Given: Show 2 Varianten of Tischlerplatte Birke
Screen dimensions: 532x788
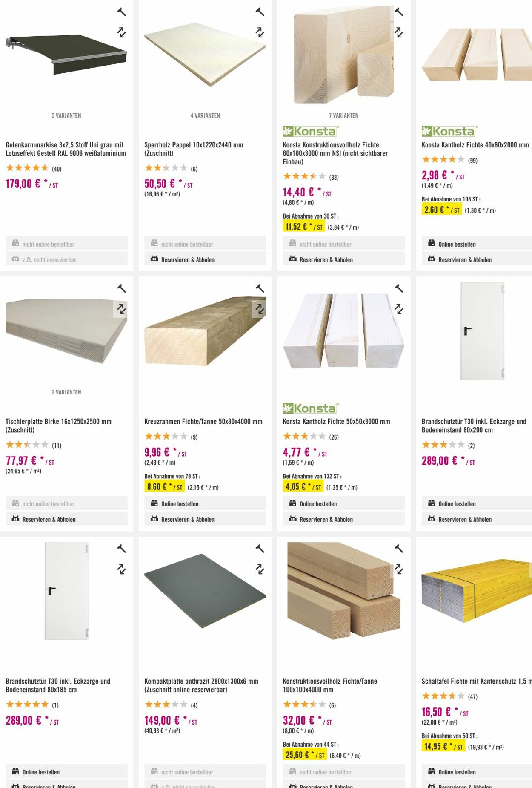Looking at the screenshot, I should (x=66, y=392).
